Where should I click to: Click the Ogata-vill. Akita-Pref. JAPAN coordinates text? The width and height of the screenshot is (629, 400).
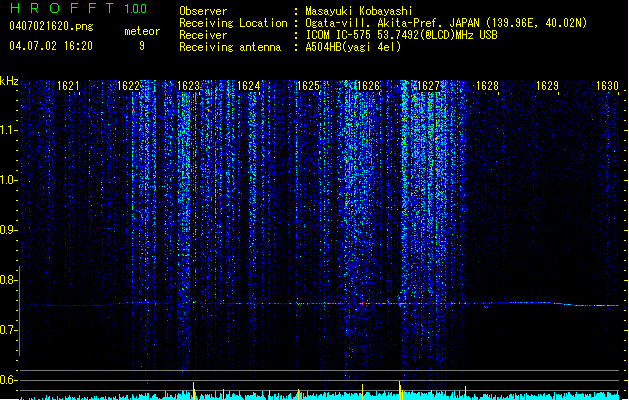(x=446, y=23)
